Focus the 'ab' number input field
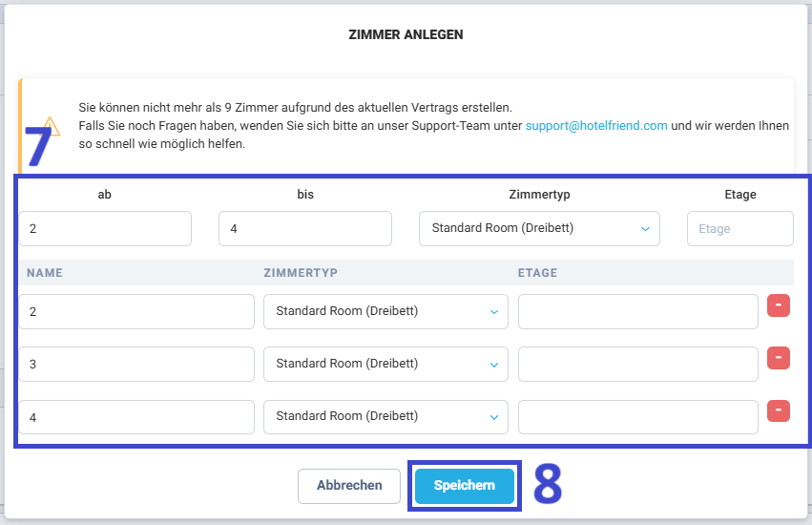812x525 pixels. click(105, 228)
